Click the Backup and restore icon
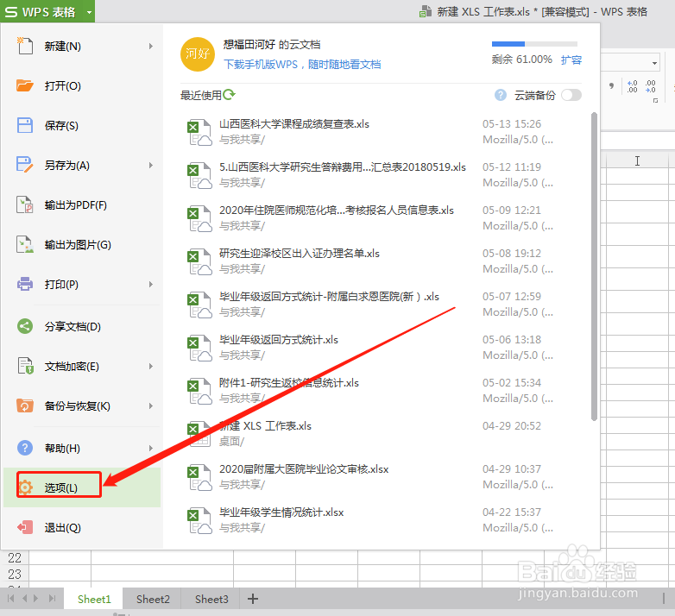Screen dimensions: 675x616 24,405
